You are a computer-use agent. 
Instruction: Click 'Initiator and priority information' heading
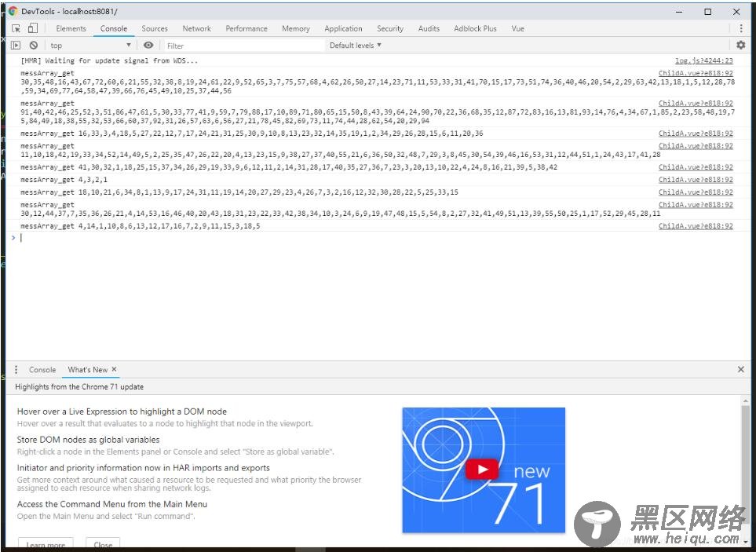tap(143, 468)
